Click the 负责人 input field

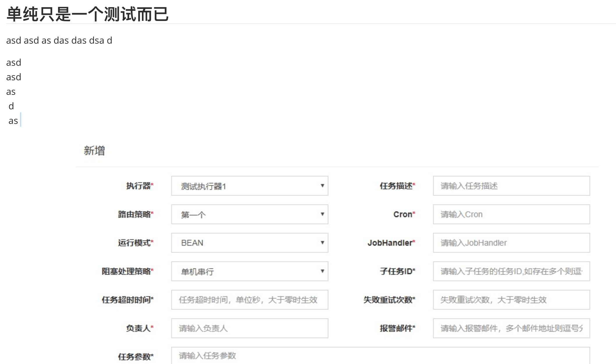coord(249,328)
